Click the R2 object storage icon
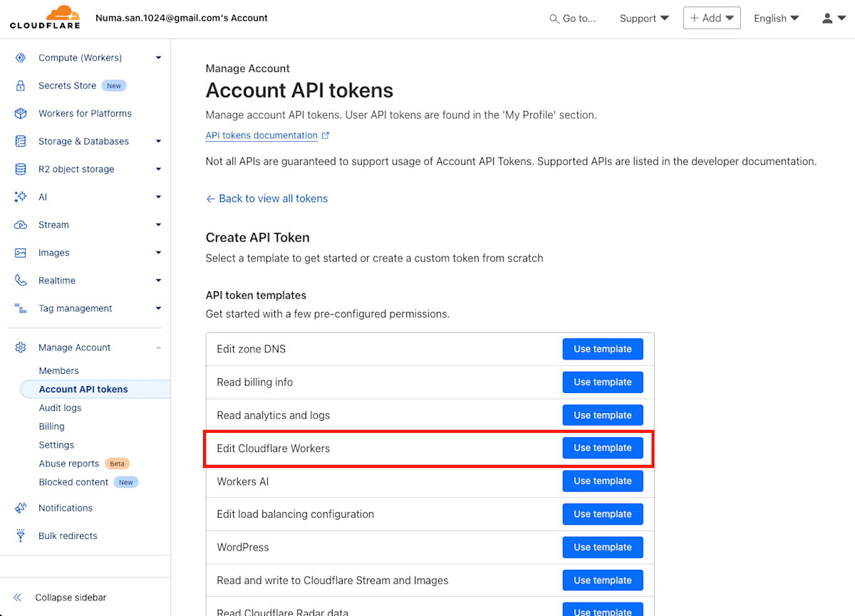The width and height of the screenshot is (855, 616). 21,169
